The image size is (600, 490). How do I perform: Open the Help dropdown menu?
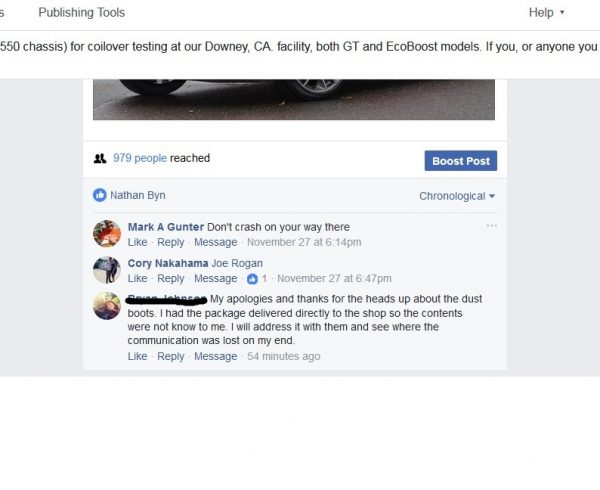(x=546, y=13)
